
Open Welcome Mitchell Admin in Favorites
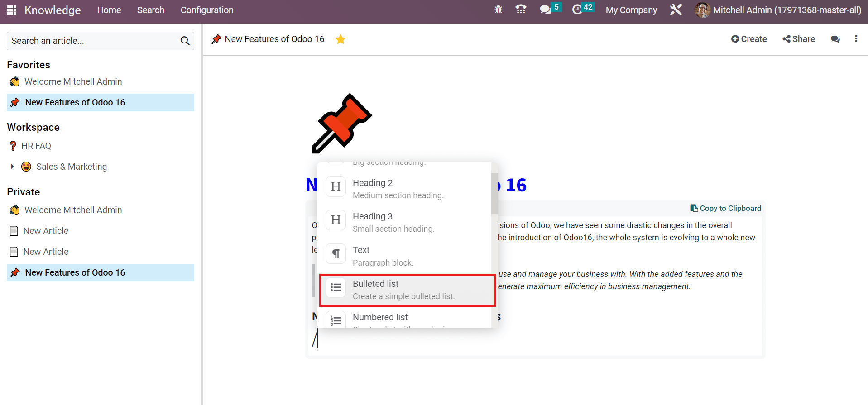click(73, 81)
